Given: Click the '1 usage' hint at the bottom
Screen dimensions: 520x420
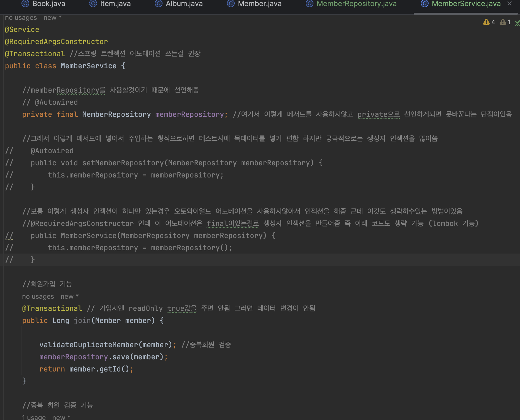Looking at the screenshot, I should coord(34,417).
